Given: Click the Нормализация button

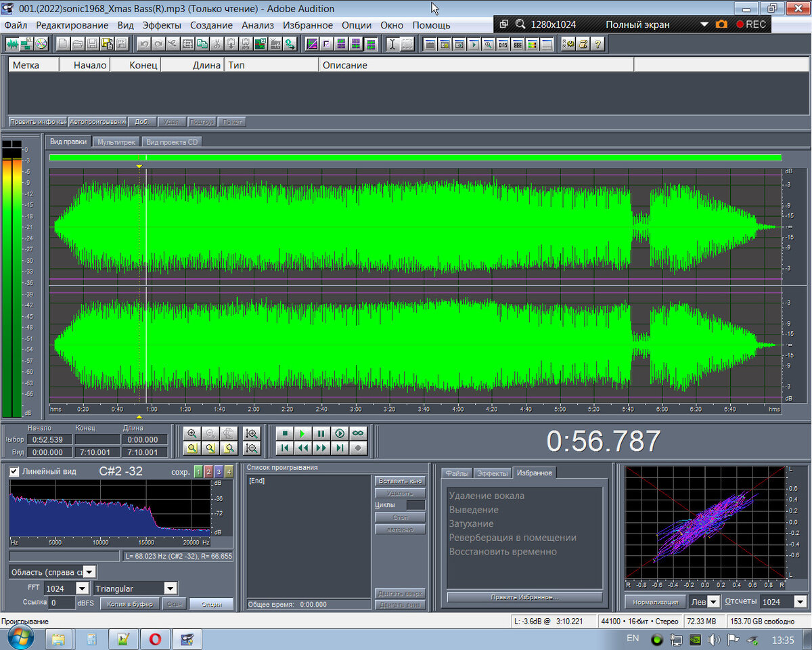Looking at the screenshot, I should pyautogui.click(x=655, y=601).
